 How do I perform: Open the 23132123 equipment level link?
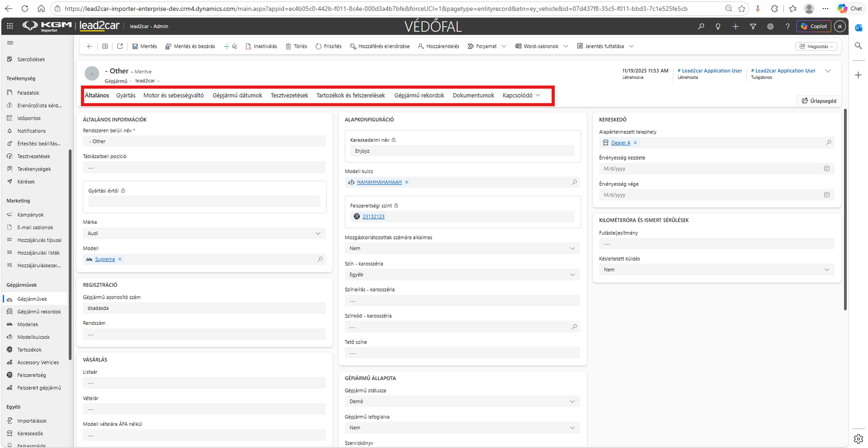pos(373,217)
